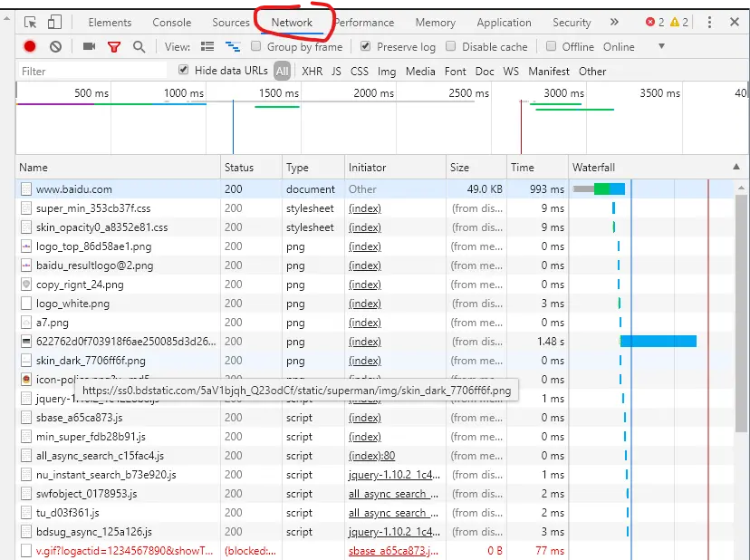The width and height of the screenshot is (750, 560).
Task: Click the Waterfall column sort arrow
Action: pyautogui.click(x=736, y=167)
